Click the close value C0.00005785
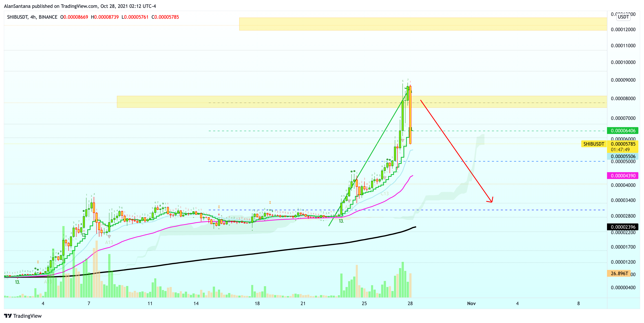 point(165,17)
